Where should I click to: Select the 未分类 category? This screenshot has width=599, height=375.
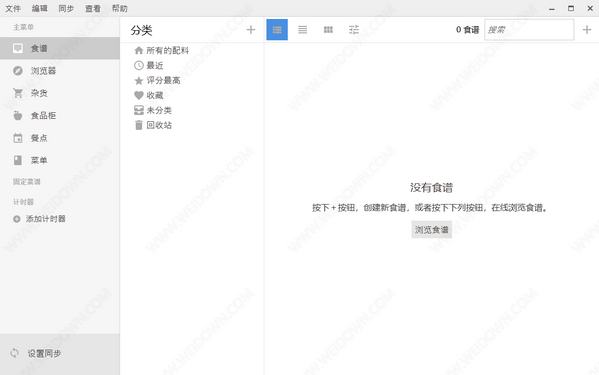coord(153,110)
